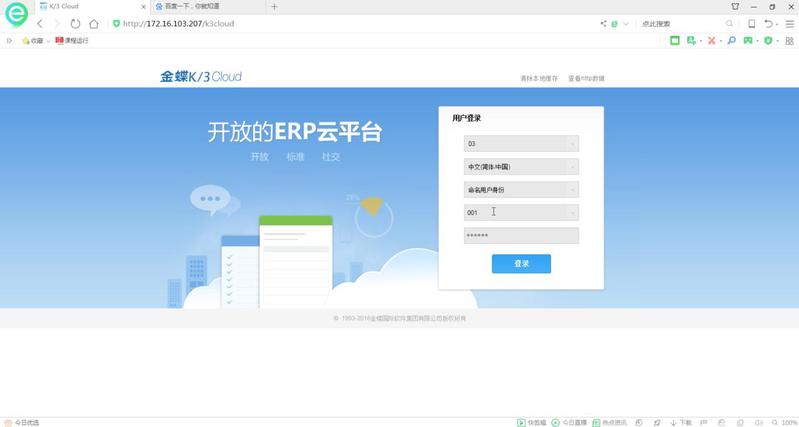Switch to the 百度一下 browser tab

(200, 6)
